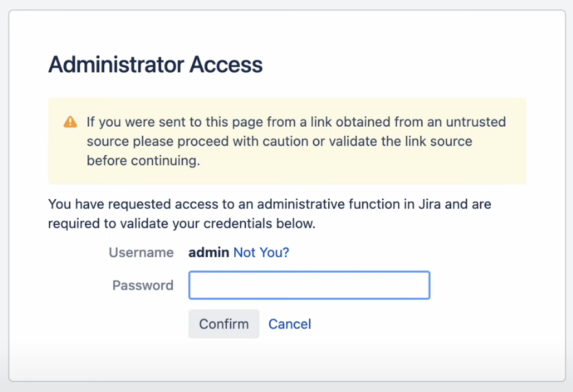Click the "before continuing." warning text

click(143, 160)
